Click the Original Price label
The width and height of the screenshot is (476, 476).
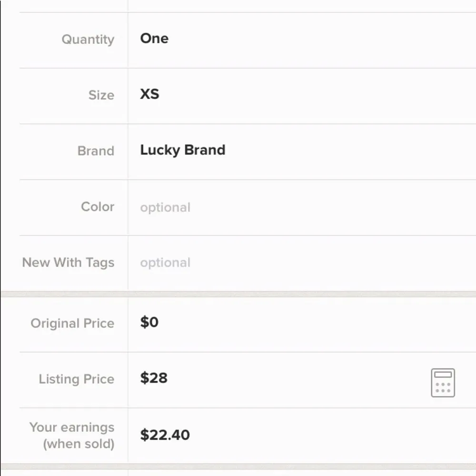click(x=72, y=324)
